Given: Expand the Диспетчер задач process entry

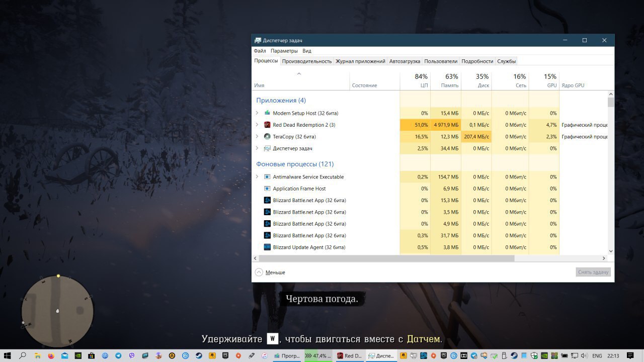Looking at the screenshot, I should tap(257, 148).
